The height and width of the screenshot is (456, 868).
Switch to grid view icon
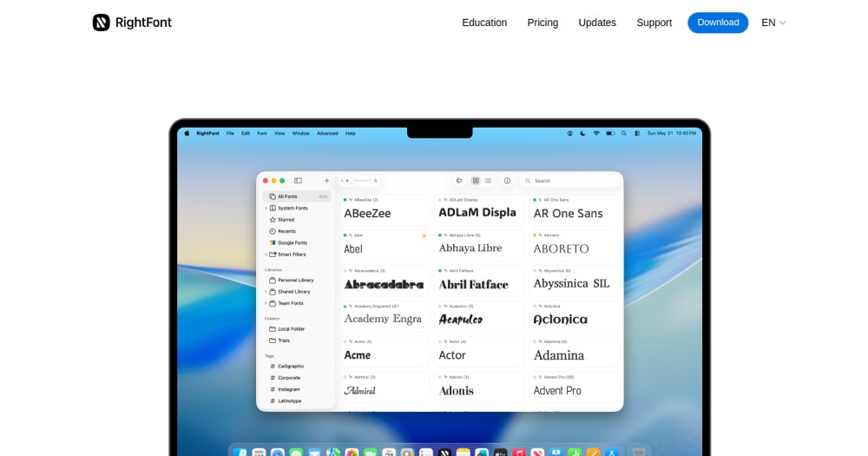coord(476,181)
